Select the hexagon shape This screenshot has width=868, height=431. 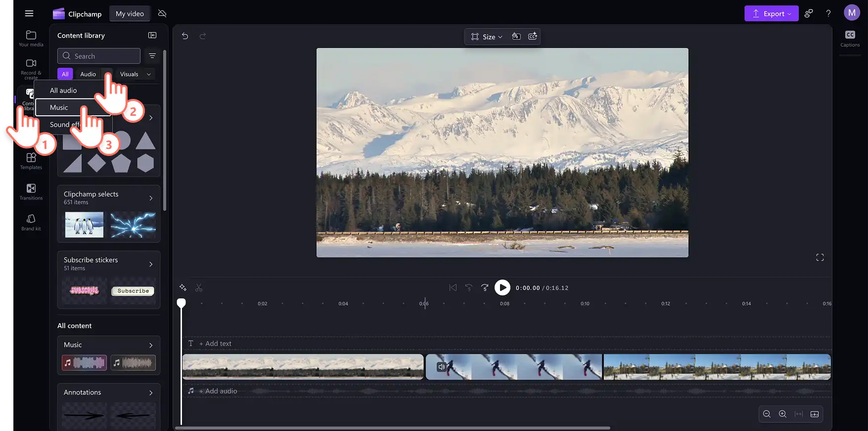coord(145,163)
